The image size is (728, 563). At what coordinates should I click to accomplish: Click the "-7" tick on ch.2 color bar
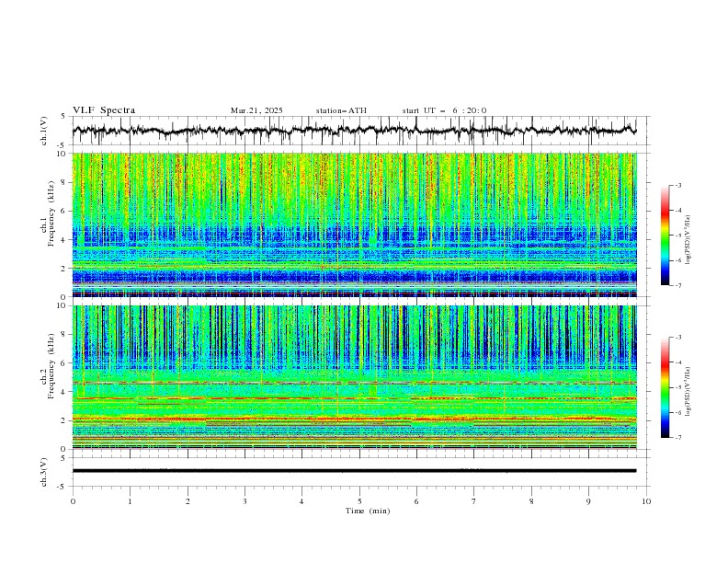[678, 438]
